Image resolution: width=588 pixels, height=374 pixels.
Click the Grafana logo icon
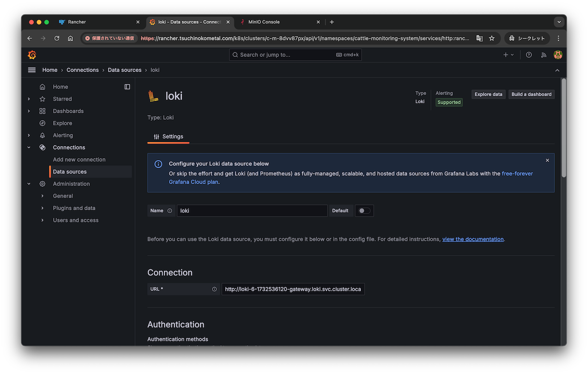coord(32,55)
